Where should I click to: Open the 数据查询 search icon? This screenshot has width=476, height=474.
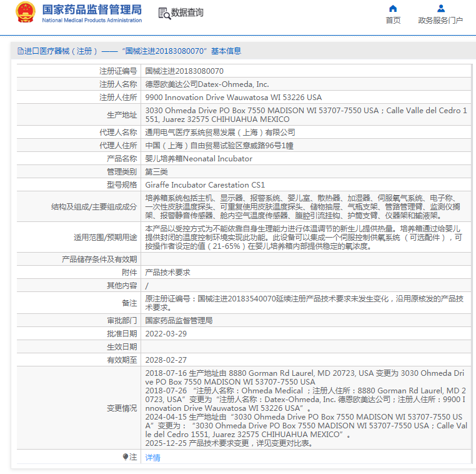pyautogui.click(x=164, y=13)
